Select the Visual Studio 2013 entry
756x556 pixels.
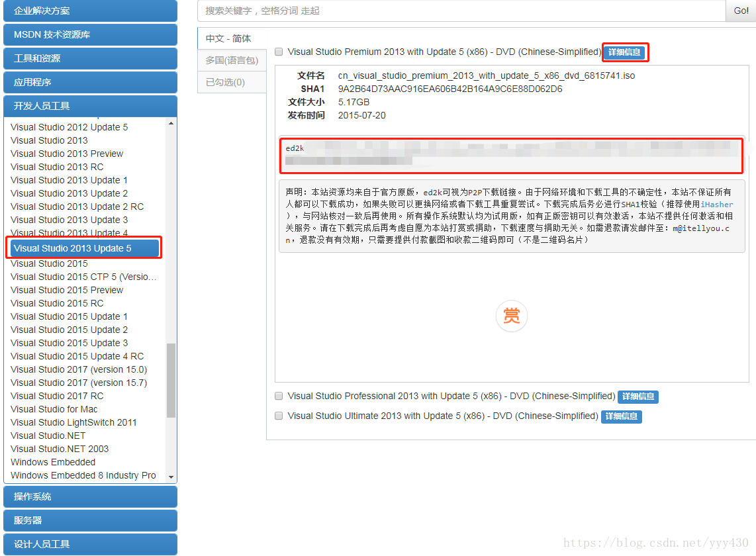(x=49, y=140)
